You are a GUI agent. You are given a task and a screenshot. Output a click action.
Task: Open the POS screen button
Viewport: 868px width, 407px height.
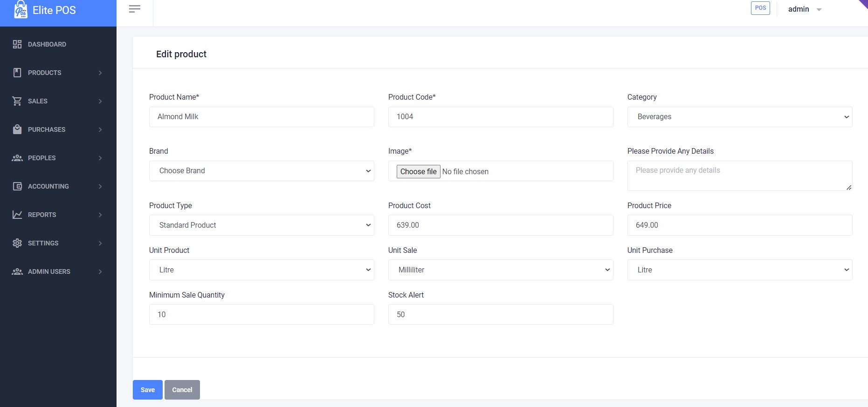coord(760,8)
